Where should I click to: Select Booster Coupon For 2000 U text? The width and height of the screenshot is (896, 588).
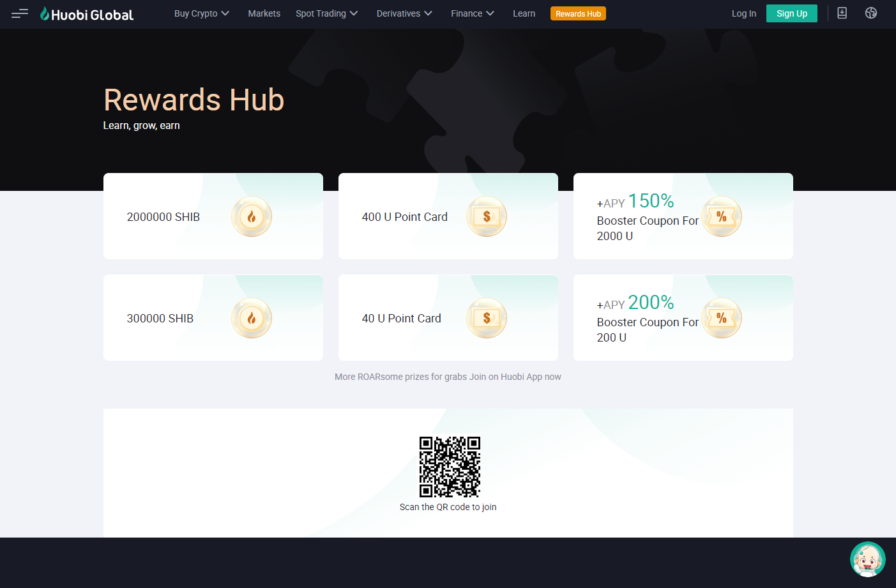(648, 229)
